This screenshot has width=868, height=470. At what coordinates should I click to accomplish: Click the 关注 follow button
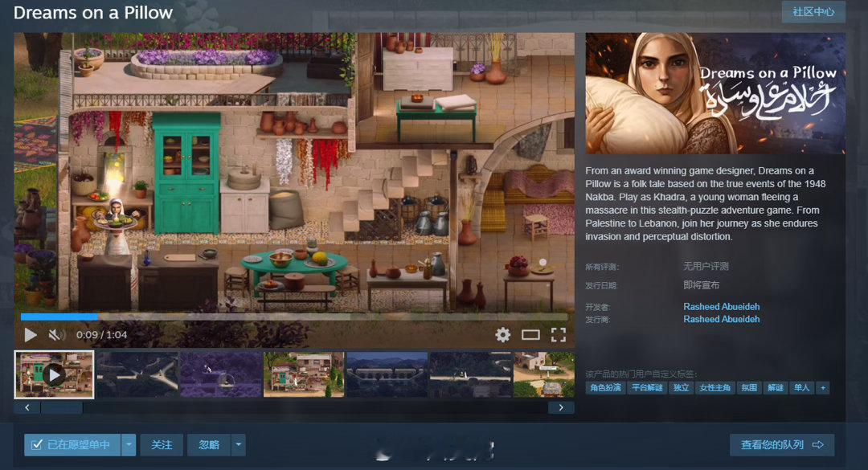click(x=162, y=444)
